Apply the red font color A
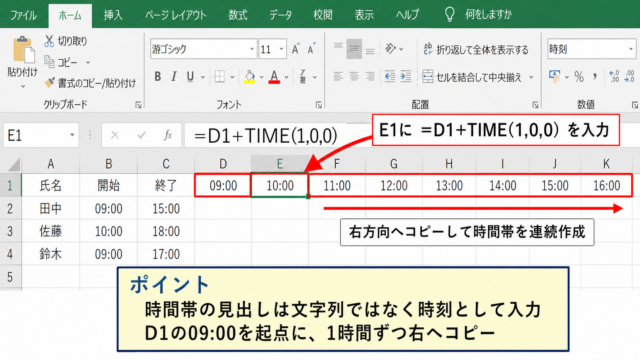The height and width of the screenshot is (360, 640). pyautogui.click(x=274, y=76)
